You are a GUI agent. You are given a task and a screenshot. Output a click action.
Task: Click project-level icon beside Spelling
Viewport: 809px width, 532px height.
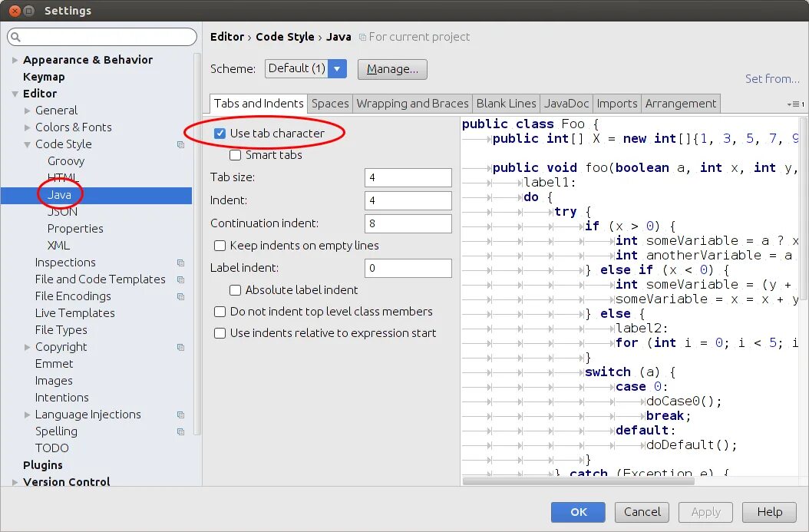click(x=180, y=432)
